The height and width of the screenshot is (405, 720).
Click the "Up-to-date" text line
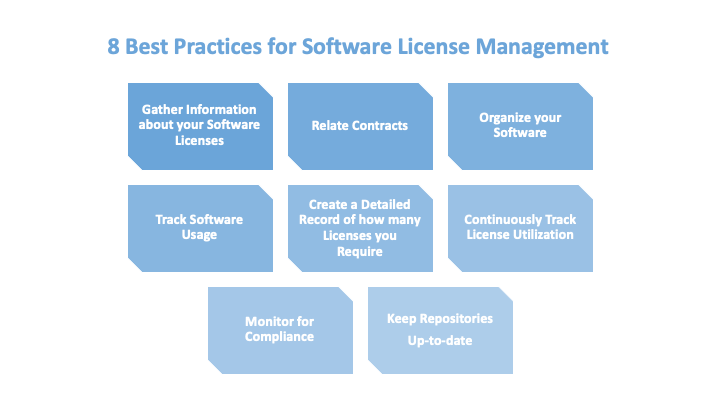(440, 341)
